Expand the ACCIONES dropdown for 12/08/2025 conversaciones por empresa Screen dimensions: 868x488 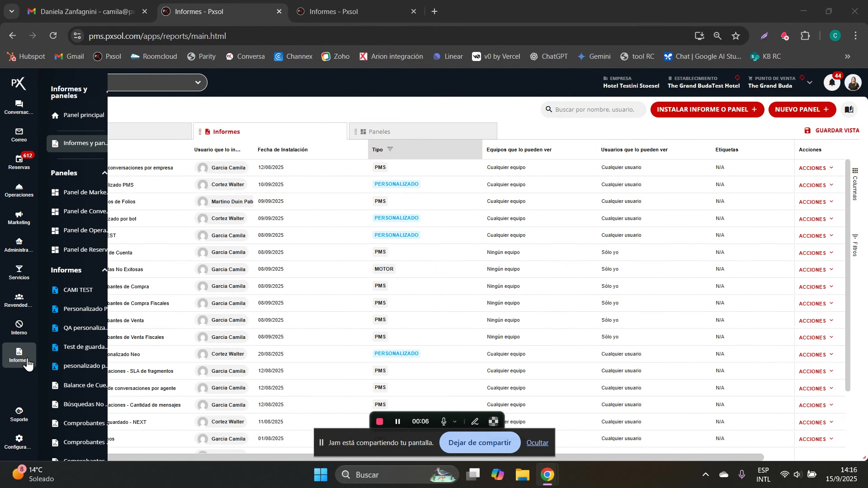point(816,168)
